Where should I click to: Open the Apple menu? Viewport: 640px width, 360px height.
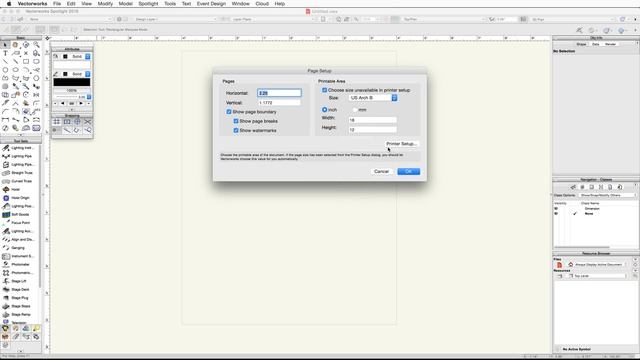9,4
